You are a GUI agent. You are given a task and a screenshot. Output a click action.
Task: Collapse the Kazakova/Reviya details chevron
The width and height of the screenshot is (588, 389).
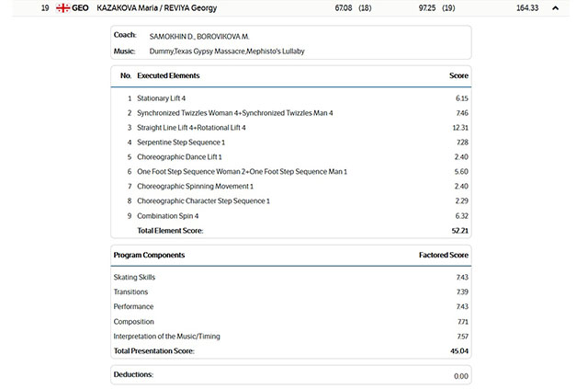pyautogui.click(x=555, y=8)
